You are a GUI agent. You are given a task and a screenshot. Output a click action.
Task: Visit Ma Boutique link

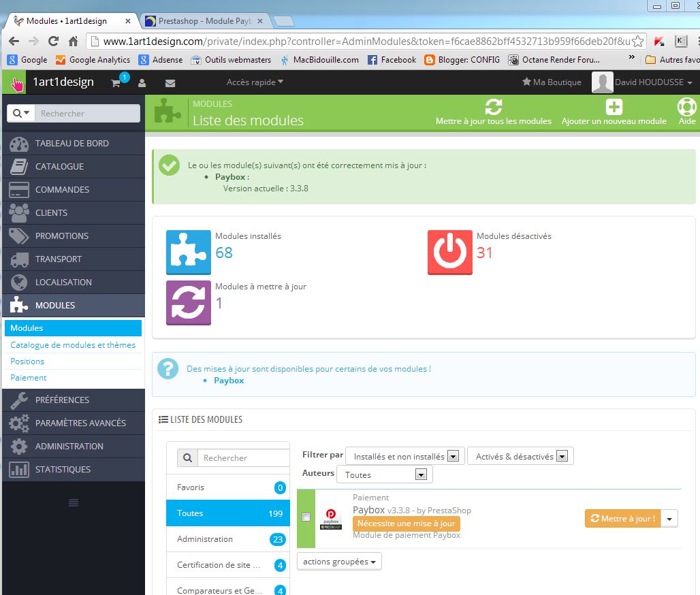click(552, 82)
